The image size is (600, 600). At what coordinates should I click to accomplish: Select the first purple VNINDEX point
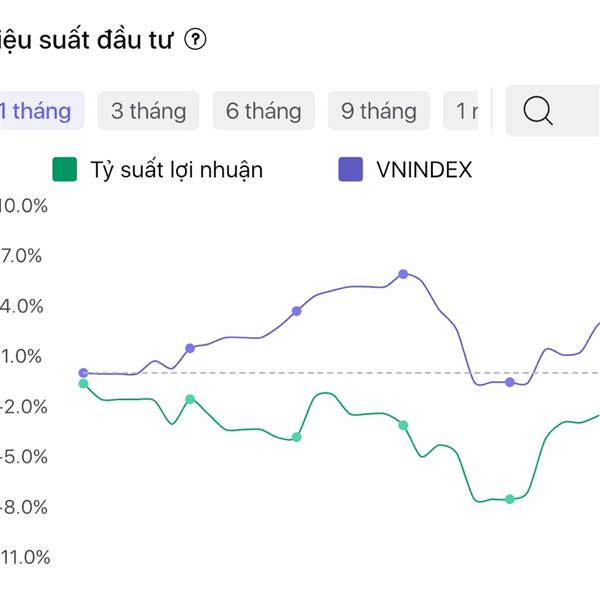[83, 373]
